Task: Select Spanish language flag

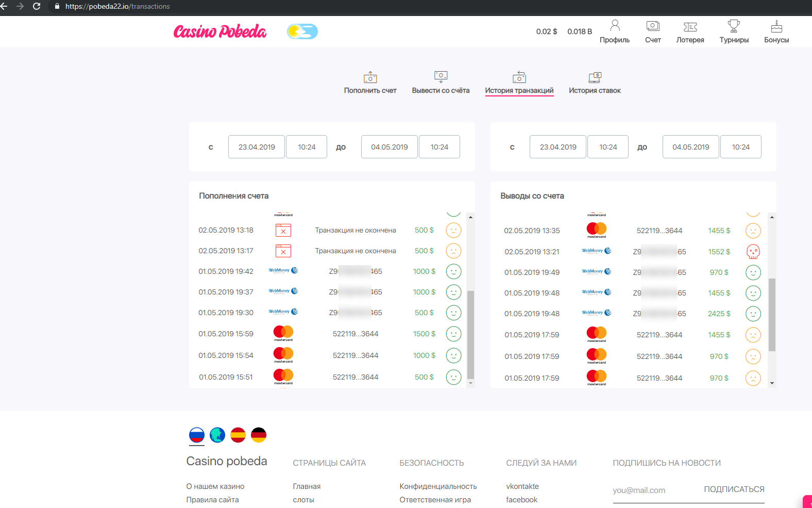Action: tap(238, 435)
